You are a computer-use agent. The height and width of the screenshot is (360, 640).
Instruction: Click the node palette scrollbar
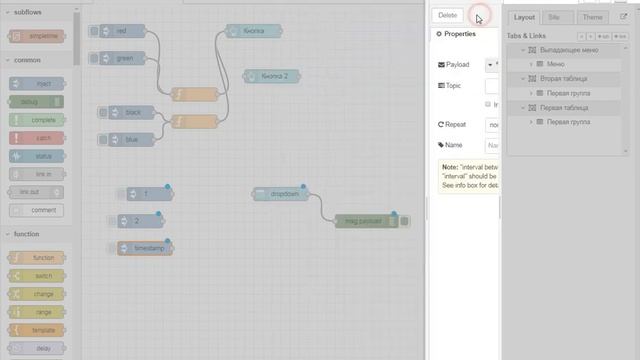click(76, 39)
